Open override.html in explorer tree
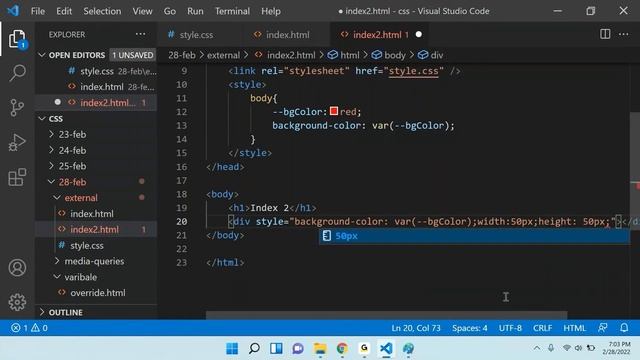Viewport: 640px width, 360px height. pyautogui.click(x=98, y=293)
